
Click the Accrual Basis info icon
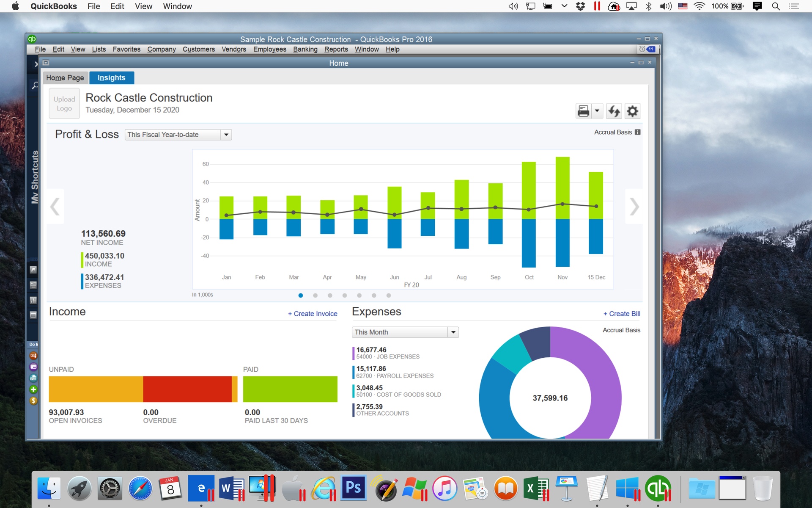(638, 132)
